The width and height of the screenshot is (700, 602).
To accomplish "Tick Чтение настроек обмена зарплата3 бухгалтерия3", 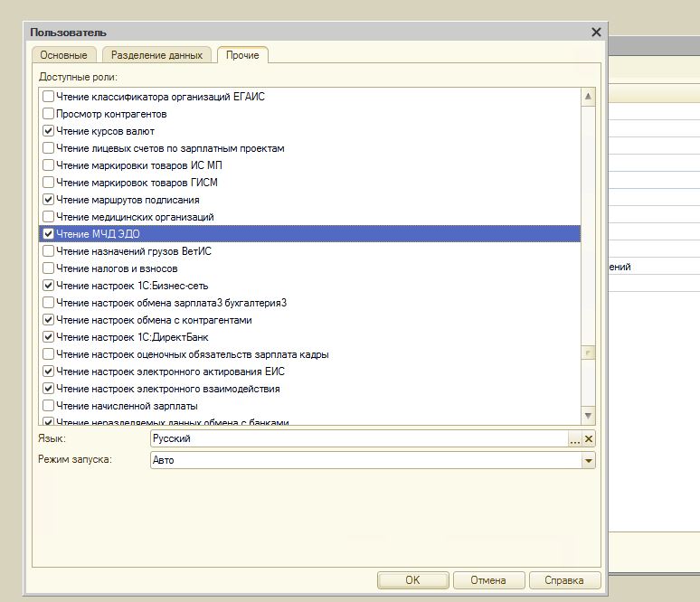I will [48, 303].
